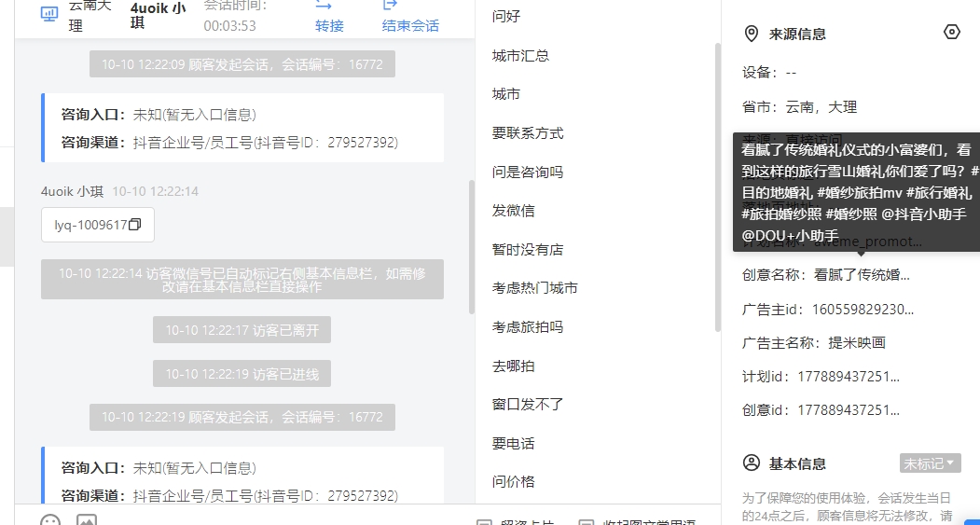Click the person icon beside 基本信息
This screenshot has width=980, height=525.
click(752, 463)
